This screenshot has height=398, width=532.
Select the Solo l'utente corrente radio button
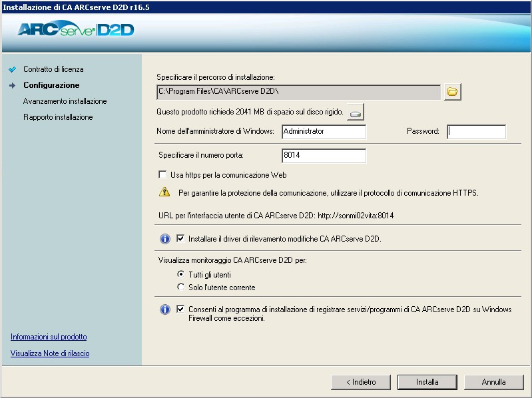[x=181, y=287]
